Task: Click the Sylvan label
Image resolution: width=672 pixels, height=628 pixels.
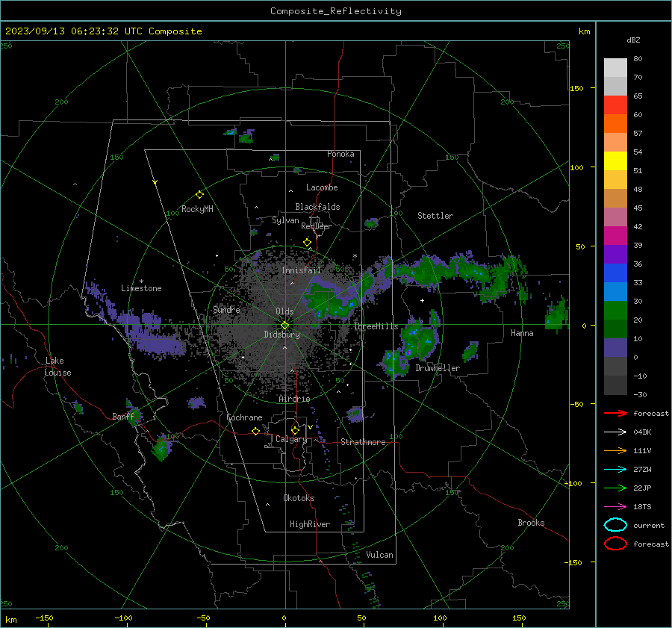Action: [x=285, y=220]
